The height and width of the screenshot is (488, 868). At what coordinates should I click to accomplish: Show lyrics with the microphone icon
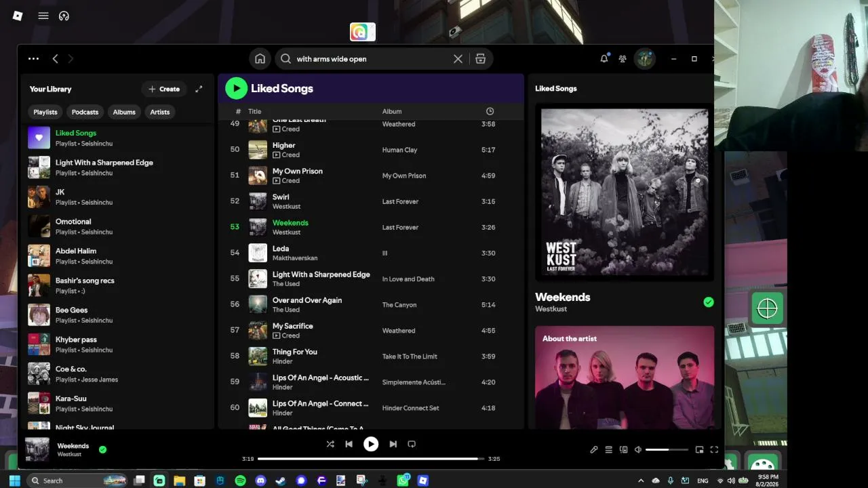[x=593, y=449]
